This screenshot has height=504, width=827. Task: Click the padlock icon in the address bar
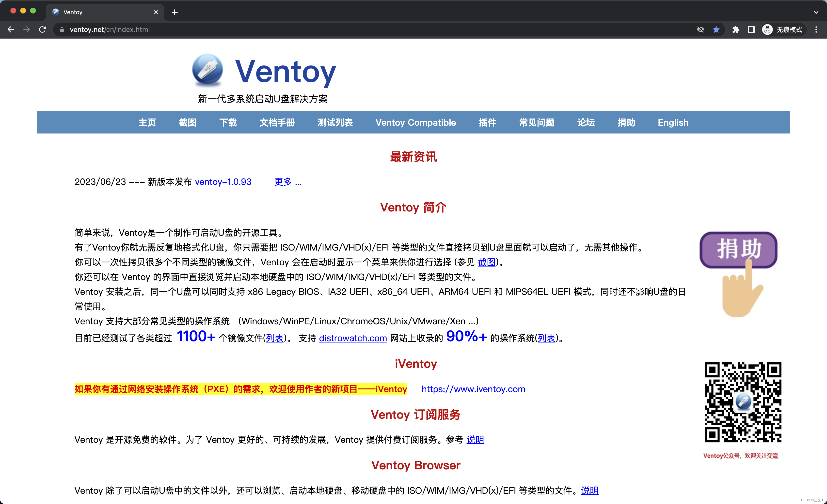(x=62, y=30)
